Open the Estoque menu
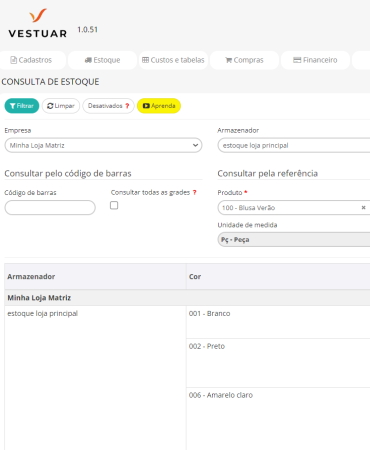 [x=102, y=60]
